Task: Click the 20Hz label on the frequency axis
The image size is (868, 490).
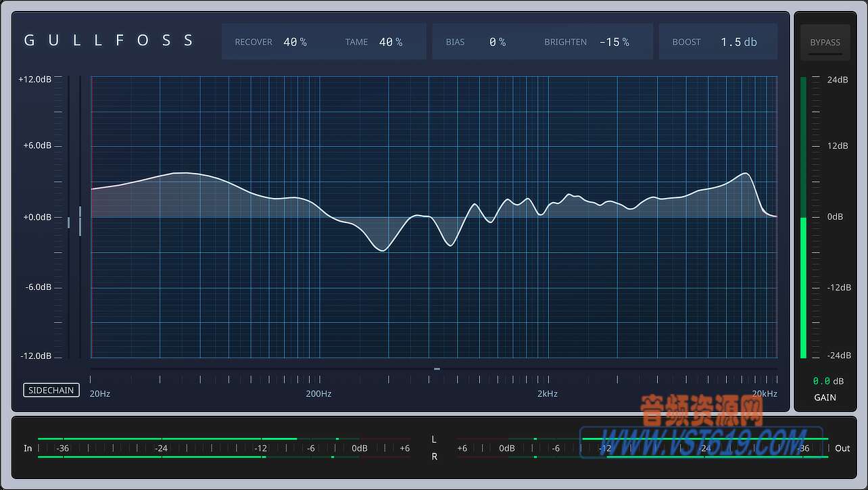Action: (99, 393)
